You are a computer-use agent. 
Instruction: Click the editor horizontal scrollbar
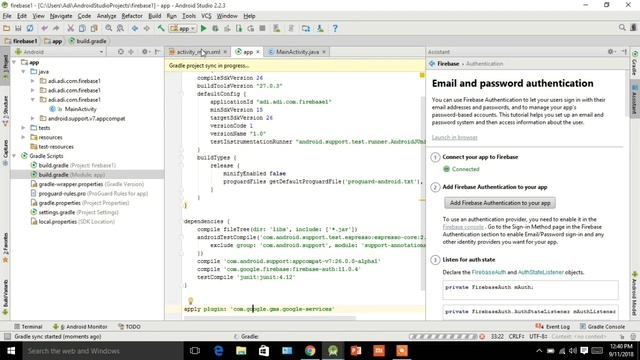click(269, 318)
